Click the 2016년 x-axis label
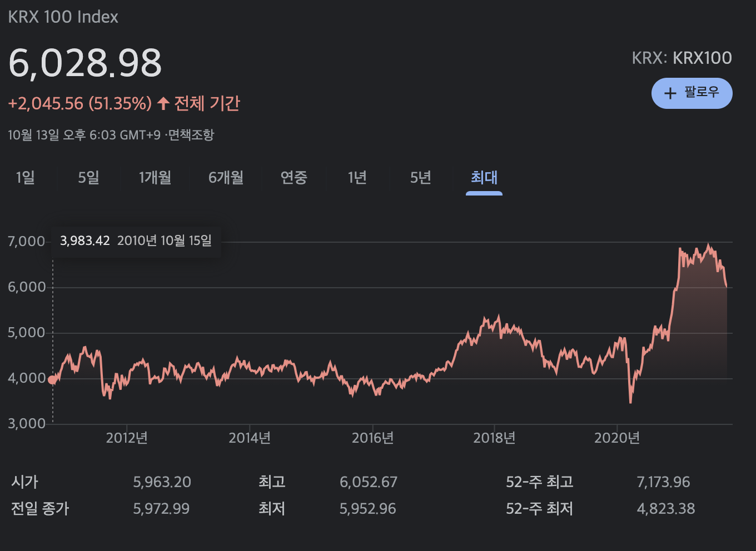The height and width of the screenshot is (551, 756). 372,438
